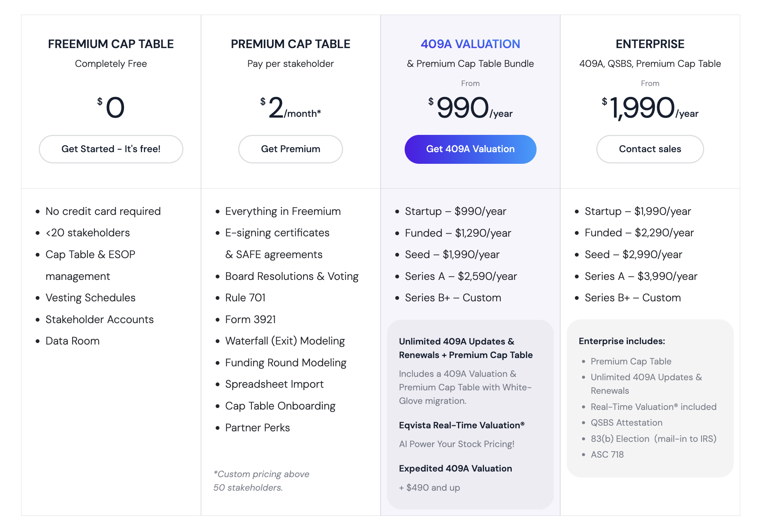Click the blue 409A Valuation heading
759x532 pixels.
pos(470,44)
